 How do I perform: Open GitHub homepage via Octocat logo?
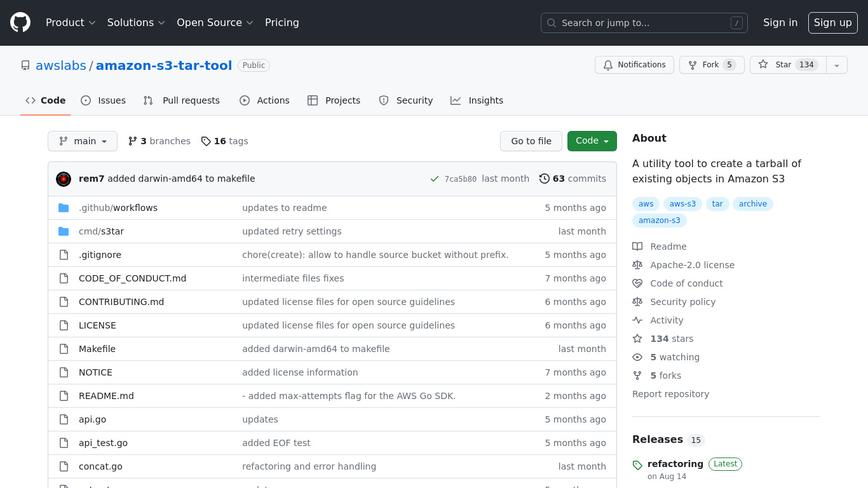click(x=20, y=22)
